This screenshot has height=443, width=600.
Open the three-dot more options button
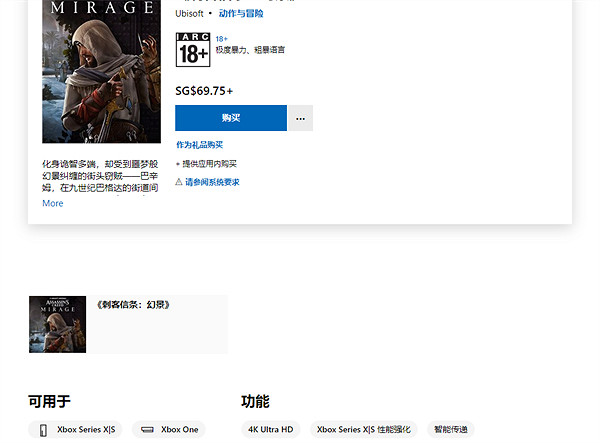pos(301,118)
